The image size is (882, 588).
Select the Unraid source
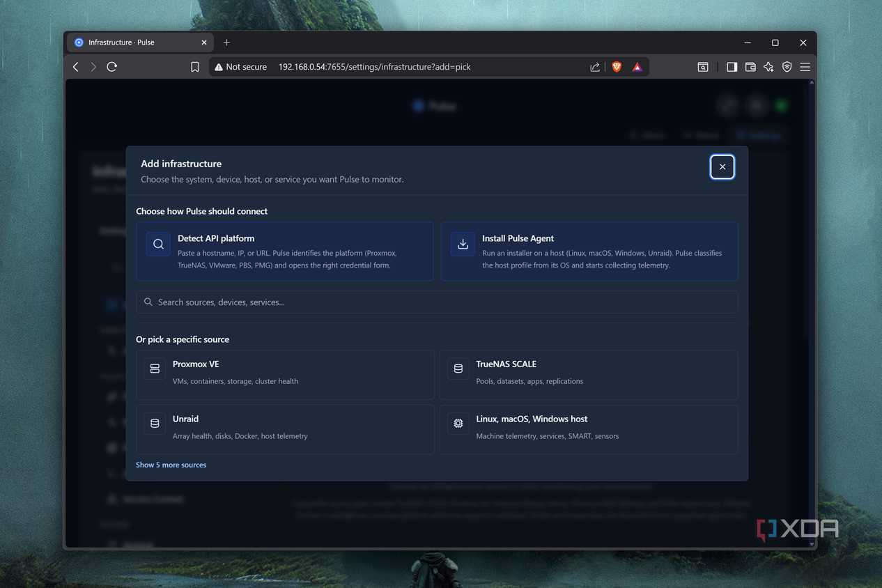coord(285,430)
